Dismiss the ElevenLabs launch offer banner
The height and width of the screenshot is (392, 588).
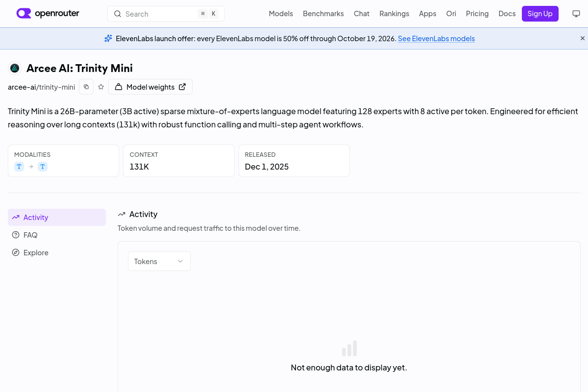(x=583, y=38)
